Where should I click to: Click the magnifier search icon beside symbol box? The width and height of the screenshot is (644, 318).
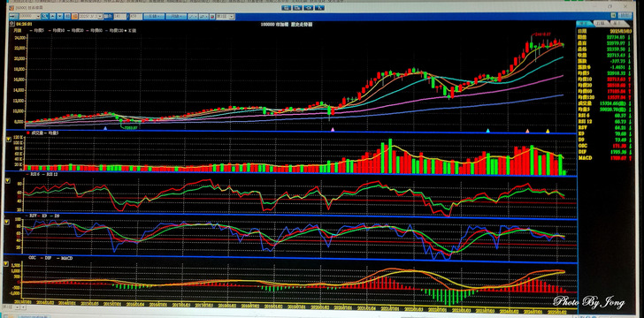point(45,17)
